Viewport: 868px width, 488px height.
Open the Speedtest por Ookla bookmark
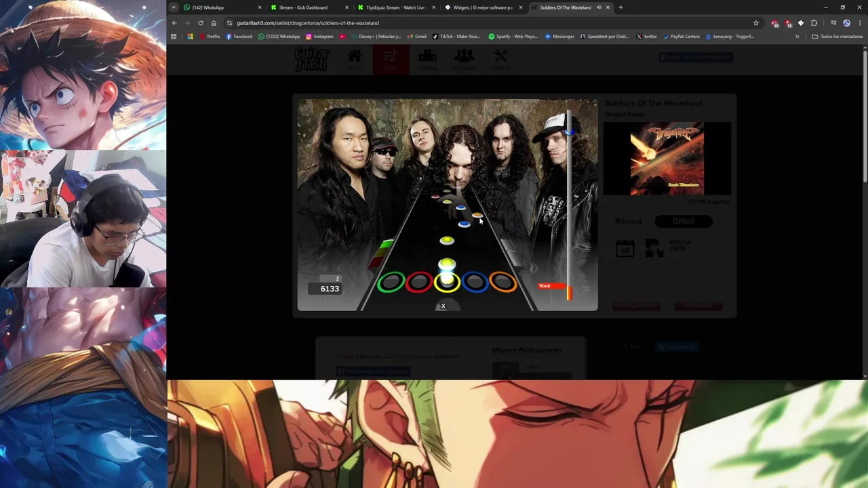[604, 37]
